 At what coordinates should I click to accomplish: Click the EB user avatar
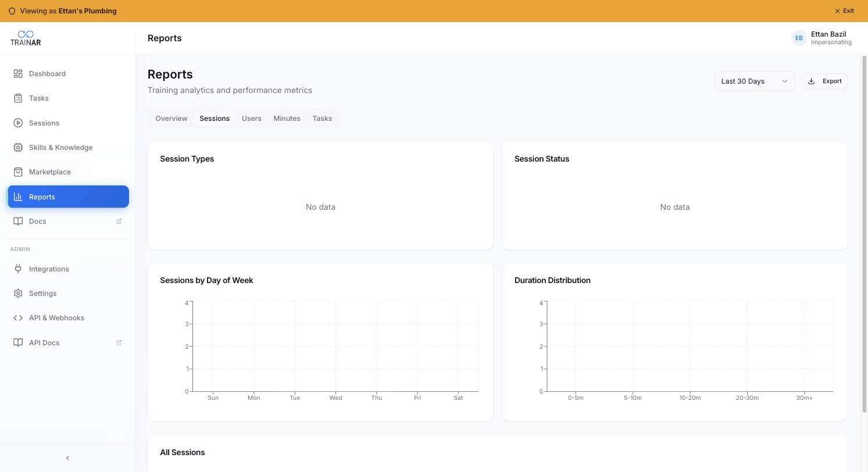(x=799, y=38)
